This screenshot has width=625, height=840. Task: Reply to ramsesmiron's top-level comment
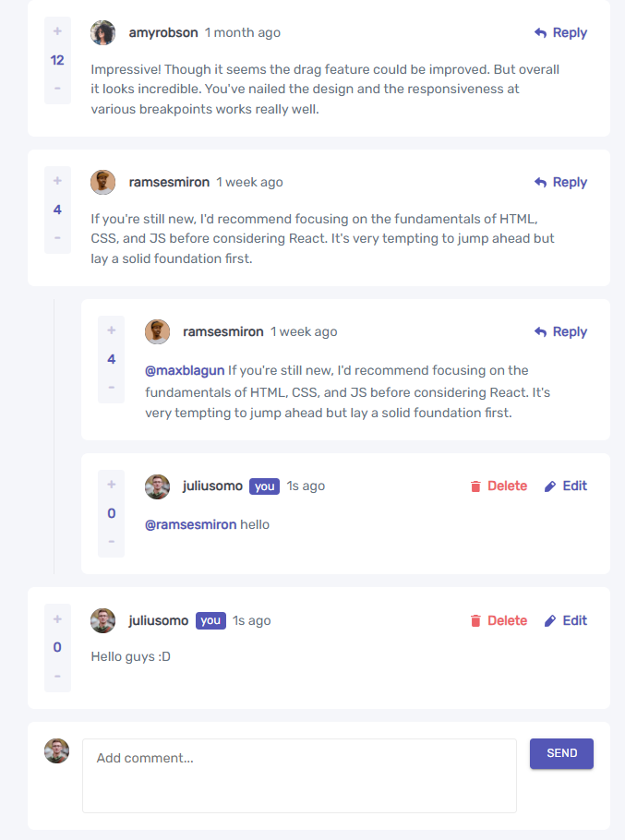pyautogui.click(x=560, y=182)
